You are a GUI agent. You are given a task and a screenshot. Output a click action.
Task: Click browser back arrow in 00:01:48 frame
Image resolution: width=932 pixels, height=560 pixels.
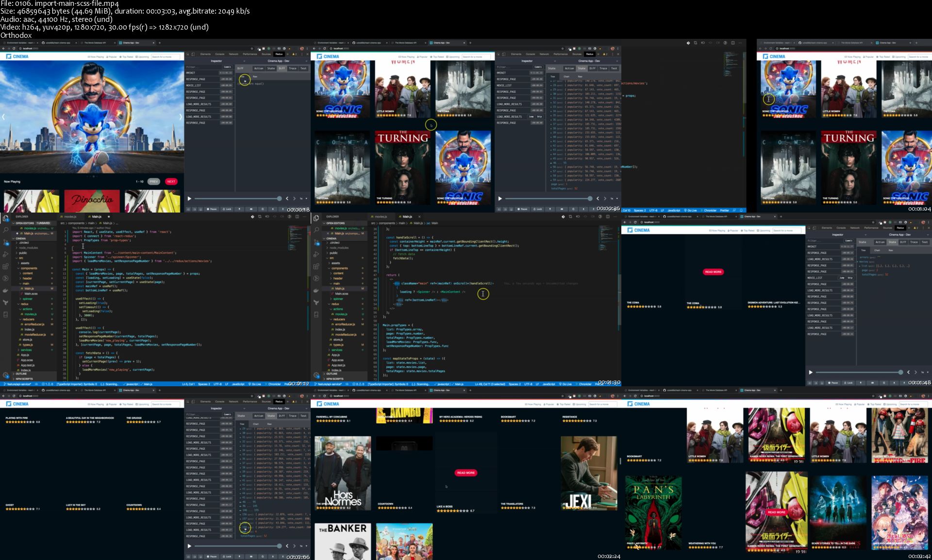[625, 222]
